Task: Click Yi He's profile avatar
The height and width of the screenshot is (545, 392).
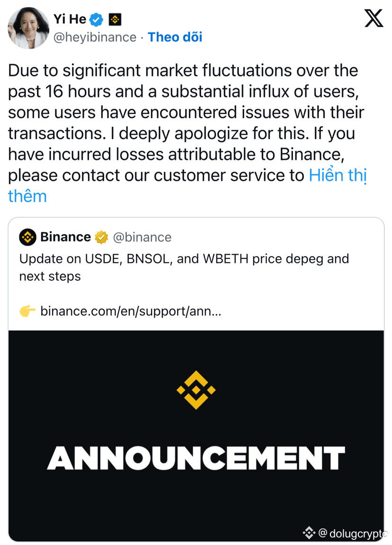Action: point(28,28)
